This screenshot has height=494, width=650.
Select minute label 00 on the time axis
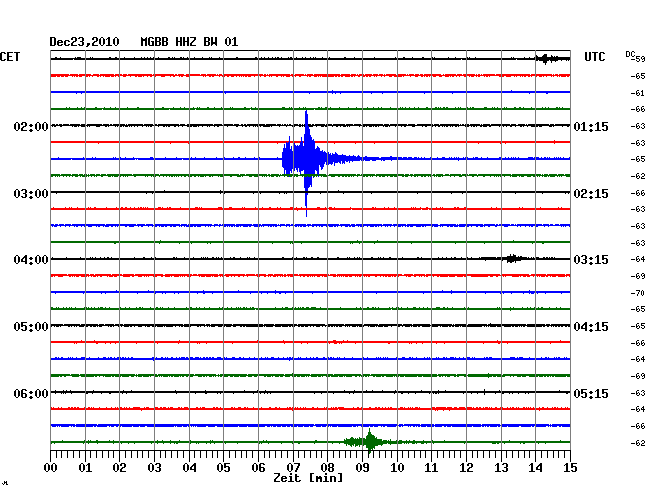(51, 467)
